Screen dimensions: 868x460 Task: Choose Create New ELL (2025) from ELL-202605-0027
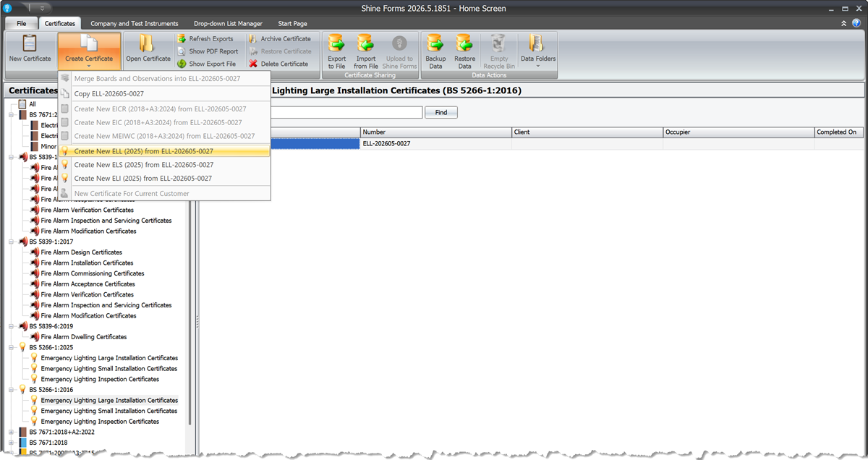click(x=164, y=151)
